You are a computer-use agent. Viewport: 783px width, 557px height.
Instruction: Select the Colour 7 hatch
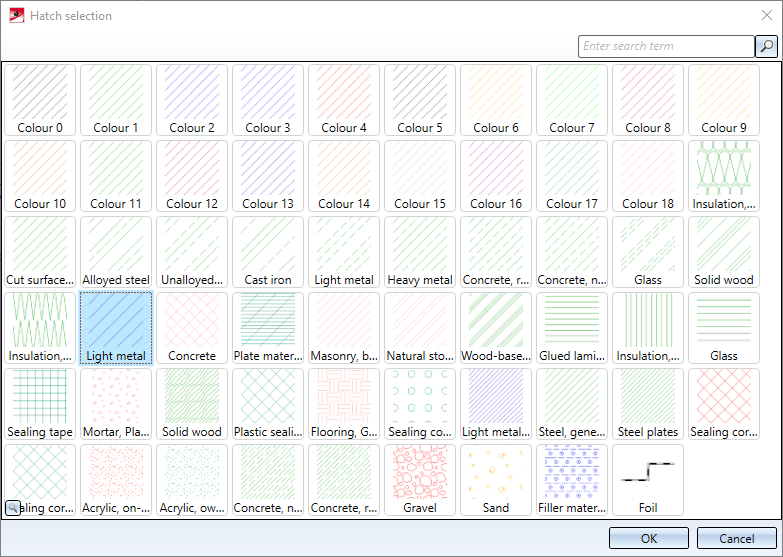[572, 100]
